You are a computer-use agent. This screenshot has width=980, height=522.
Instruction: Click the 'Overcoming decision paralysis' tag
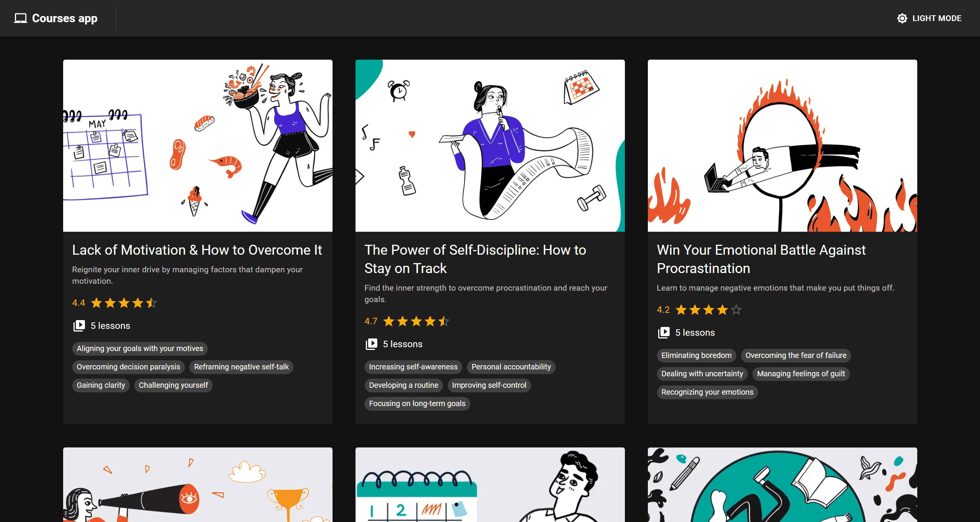click(x=128, y=367)
